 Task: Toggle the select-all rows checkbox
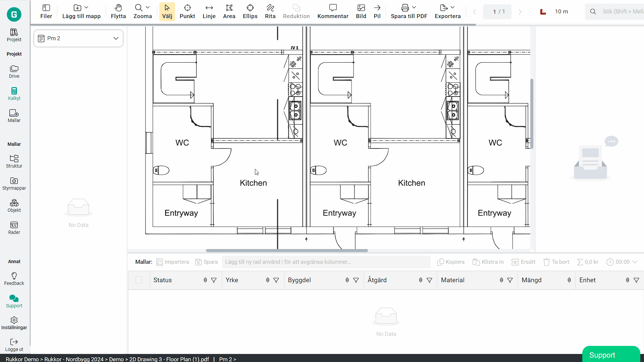(139, 280)
